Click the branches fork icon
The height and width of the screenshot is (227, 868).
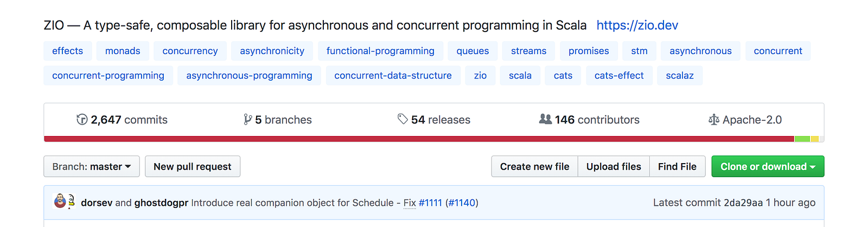(x=248, y=120)
